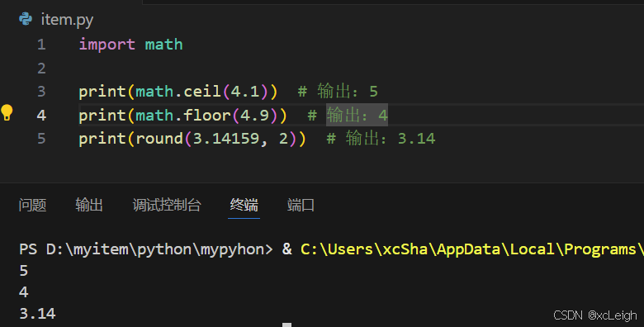
Task: Click the comment '# 输出: 3.14'
Action: pyautogui.click(x=381, y=139)
